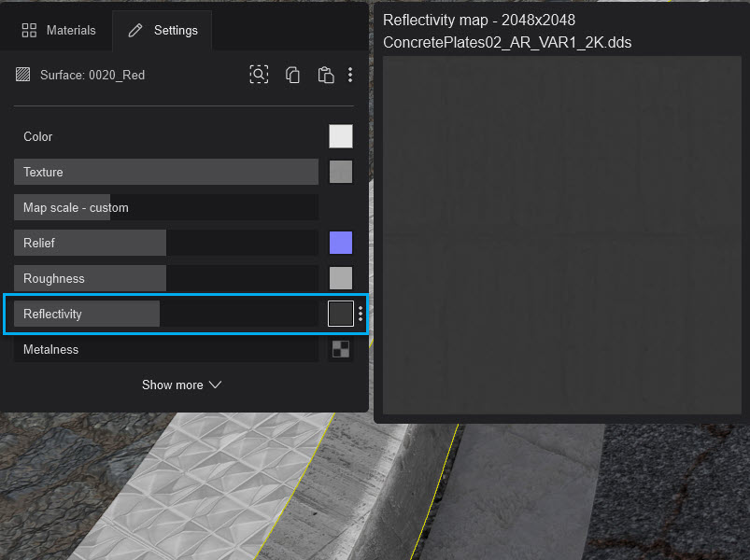The height and width of the screenshot is (560, 750).
Task: Click the dark Reflectivity map thumbnail
Action: [x=341, y=314]
